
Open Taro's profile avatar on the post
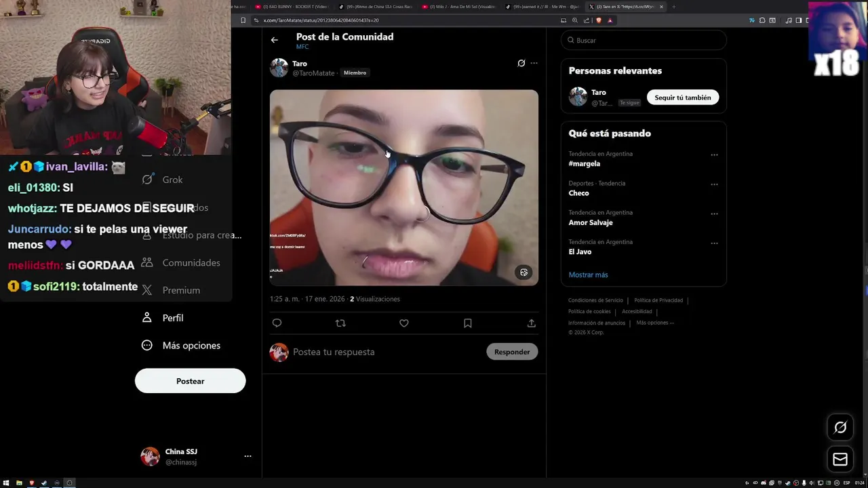279,68
